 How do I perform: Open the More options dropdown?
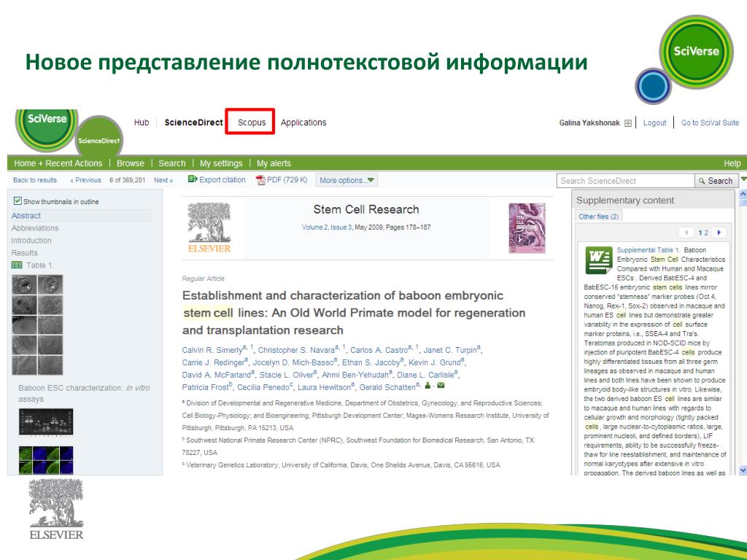[x=347, y=180]
